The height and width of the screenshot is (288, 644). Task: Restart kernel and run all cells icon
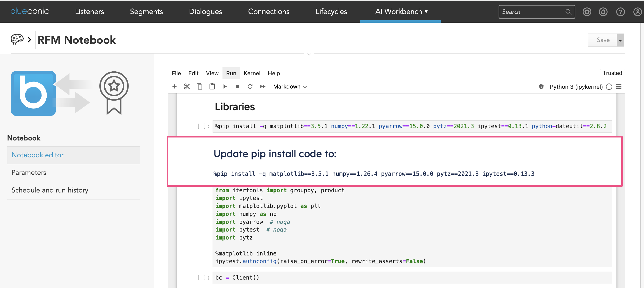point(262,87)
